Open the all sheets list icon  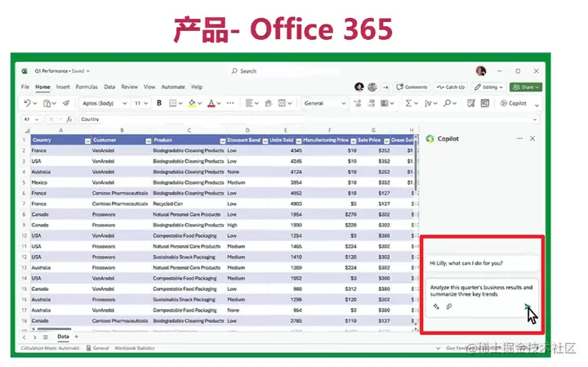(46, 337)
